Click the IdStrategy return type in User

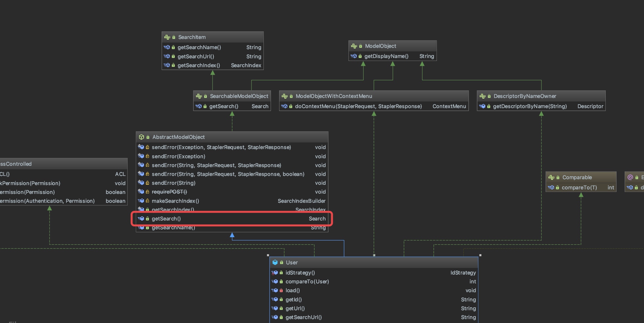[x=463, y=273]
